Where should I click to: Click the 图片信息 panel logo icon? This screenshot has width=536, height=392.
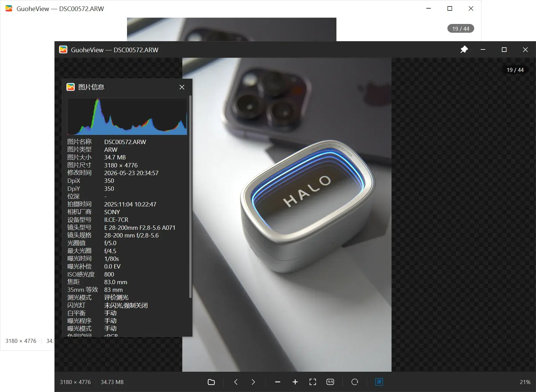point(70,87)
